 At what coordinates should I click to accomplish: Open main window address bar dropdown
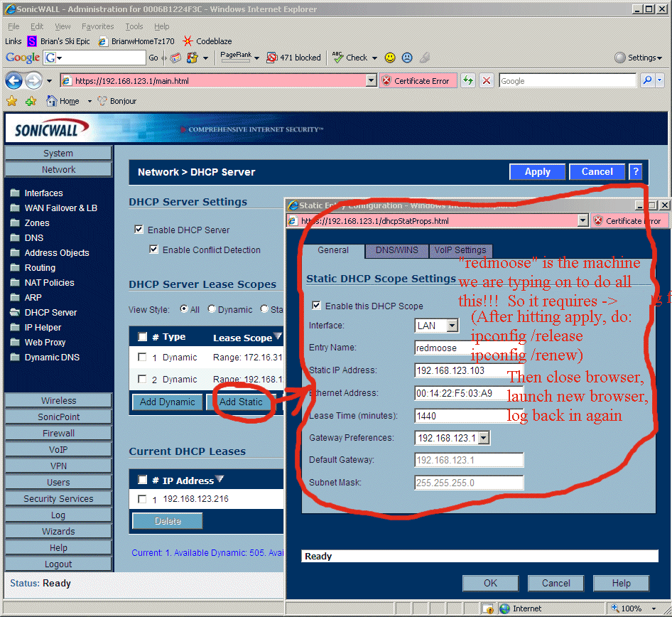point(372,80)
